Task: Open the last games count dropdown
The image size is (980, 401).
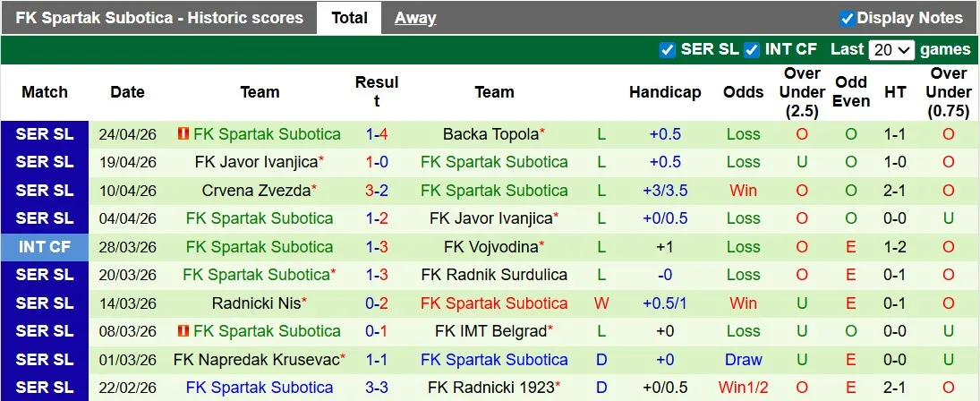Action: (892, 50)
